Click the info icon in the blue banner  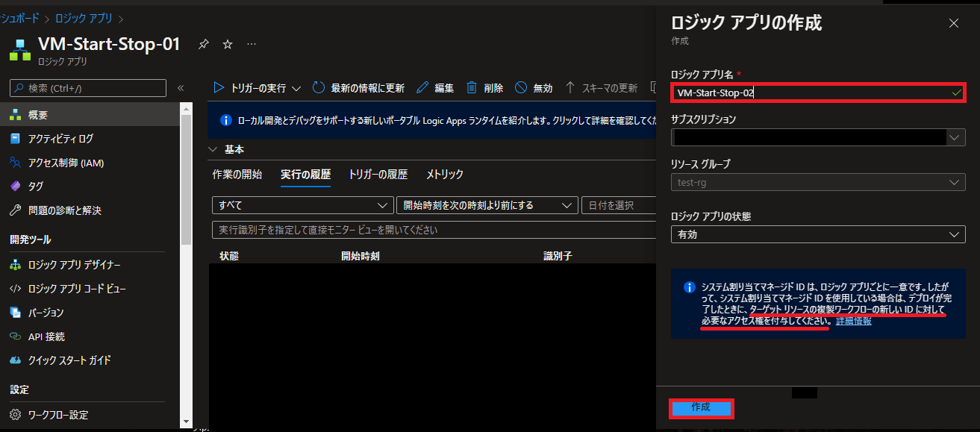tap(226, 120)
